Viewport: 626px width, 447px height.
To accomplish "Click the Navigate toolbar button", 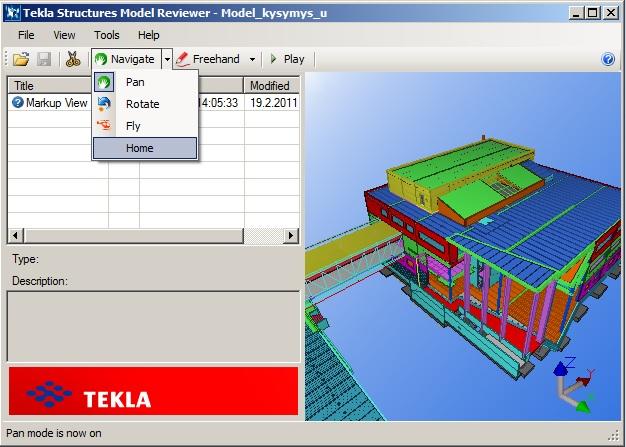I will 126,59.
